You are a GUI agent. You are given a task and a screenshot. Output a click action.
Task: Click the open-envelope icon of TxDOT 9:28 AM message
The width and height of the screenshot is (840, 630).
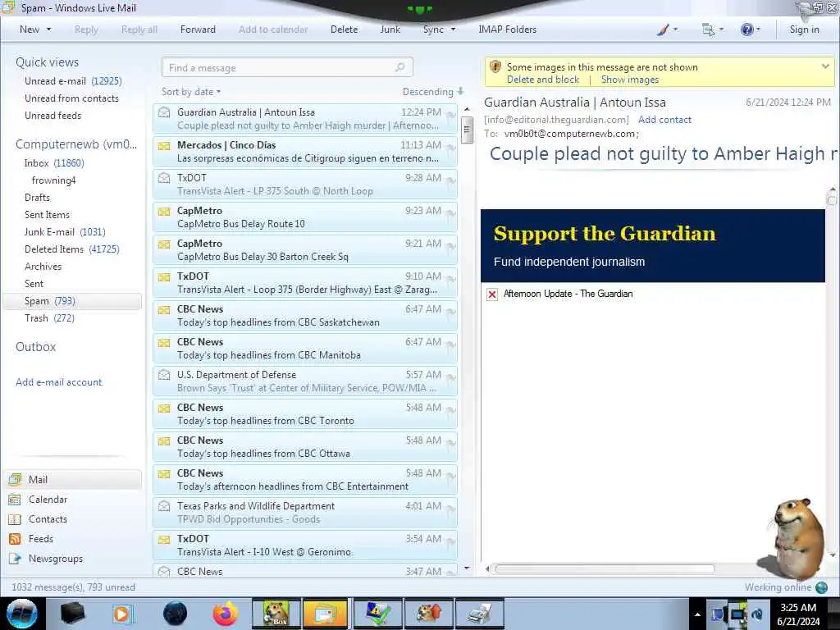point(164,178)
